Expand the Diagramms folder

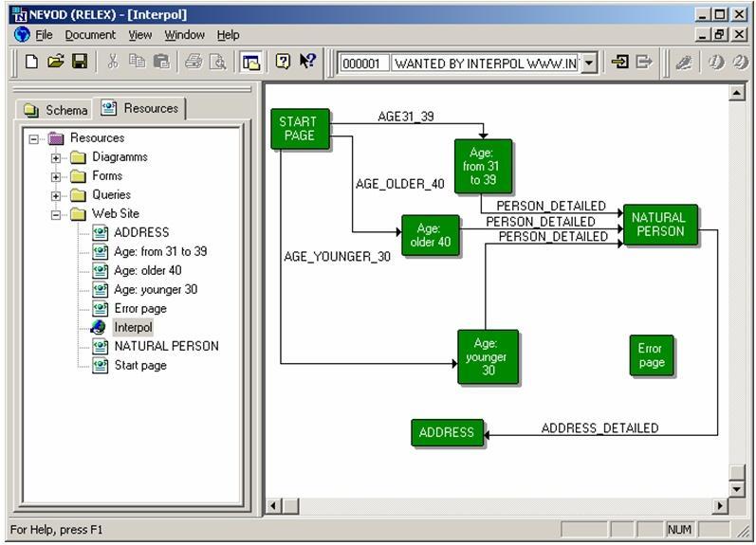point(57,157)
